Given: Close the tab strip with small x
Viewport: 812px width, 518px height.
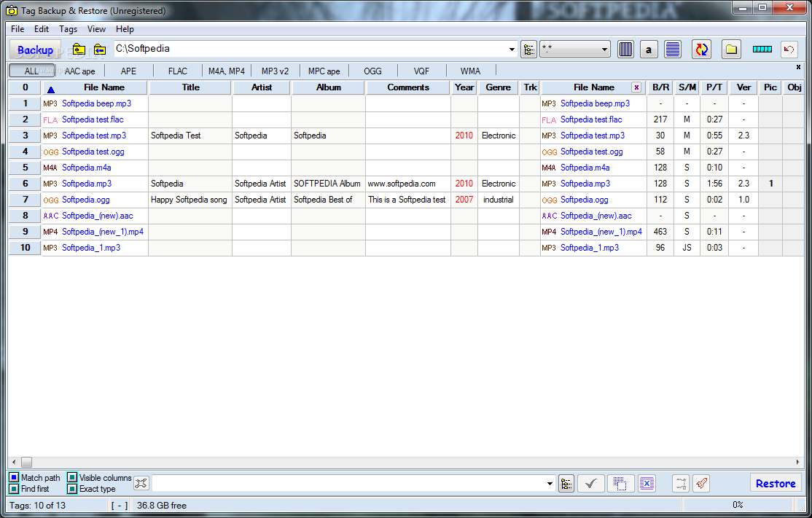Looking at the screenshot, I should pyautogui.click(x=798, y=67).
